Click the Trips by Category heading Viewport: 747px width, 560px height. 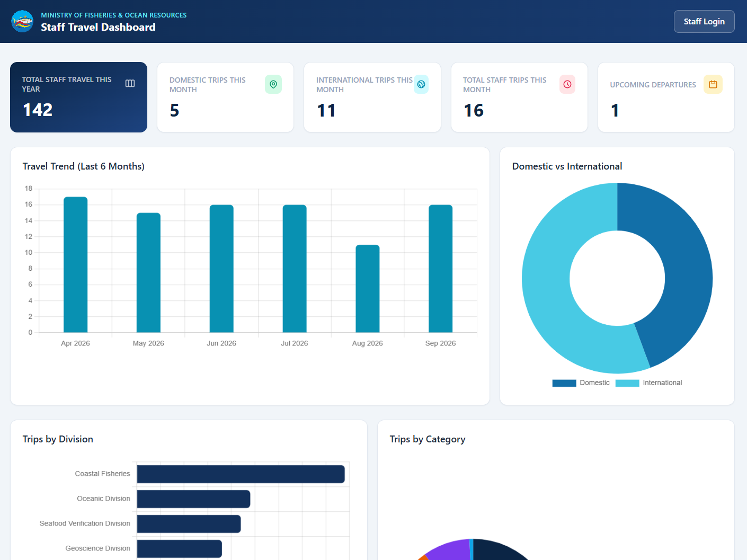point(428,439)
